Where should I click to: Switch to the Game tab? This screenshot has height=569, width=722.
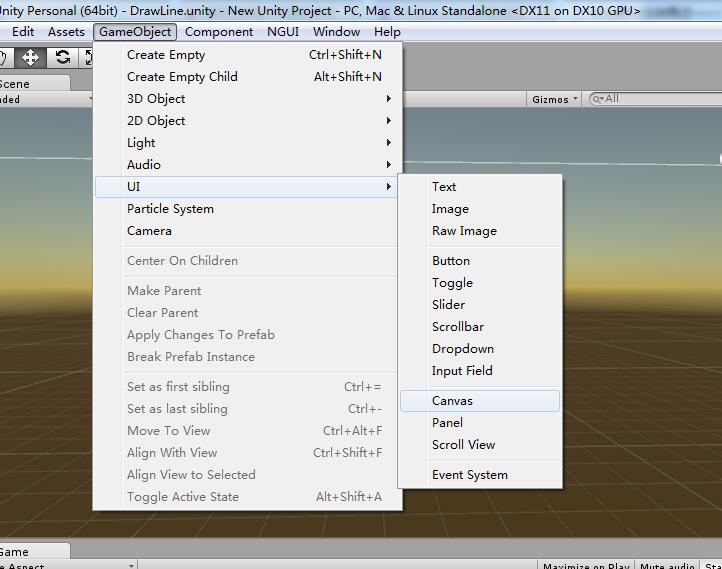(33, 552)
